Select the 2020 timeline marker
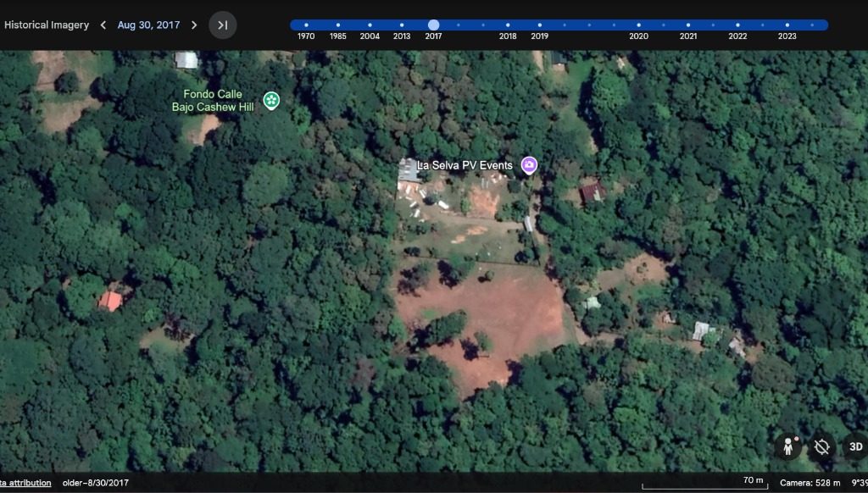Viewport: 868px width, 493px height. coord(638,25)
